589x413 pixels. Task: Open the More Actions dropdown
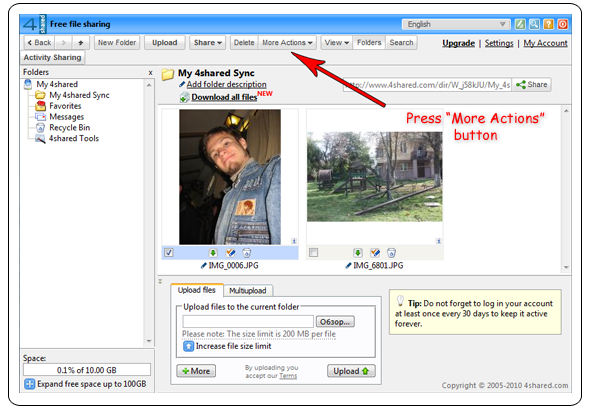click(x=287, y=42)
